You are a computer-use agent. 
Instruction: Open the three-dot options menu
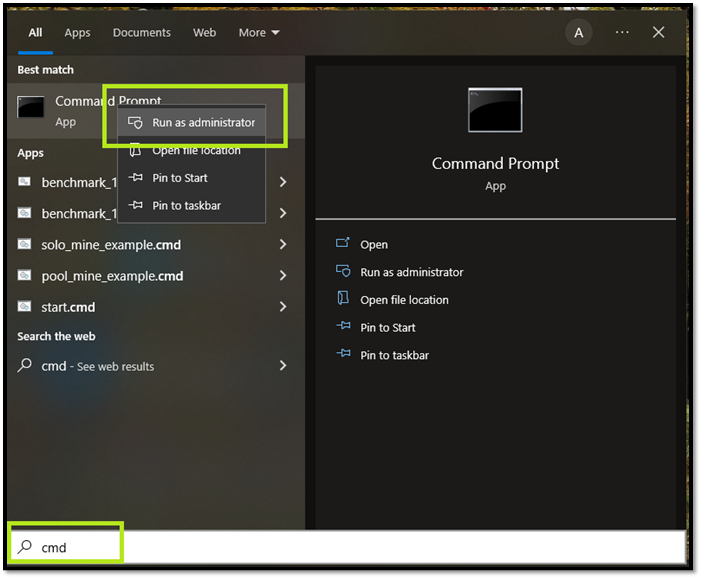(x=622, y=32)
